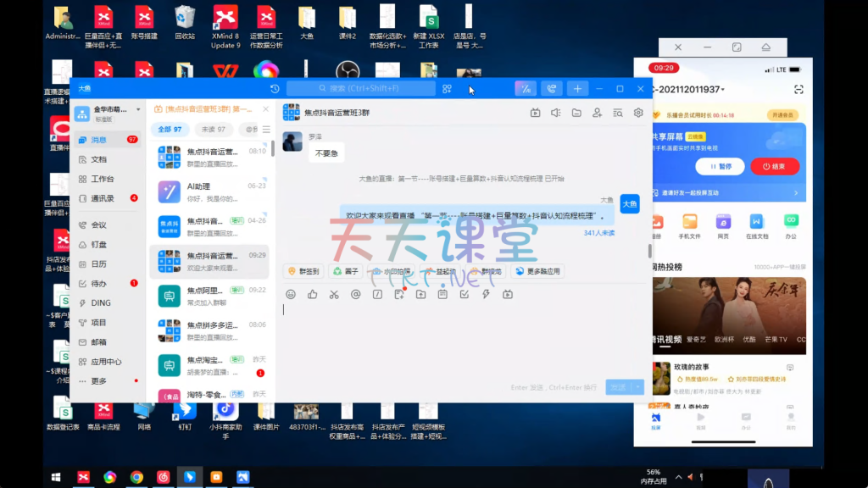Image resolution: width=868 pixels, height=488 pixels.
Task: Open emoji picker in message toolbar
Action: (x=291, y=294)
